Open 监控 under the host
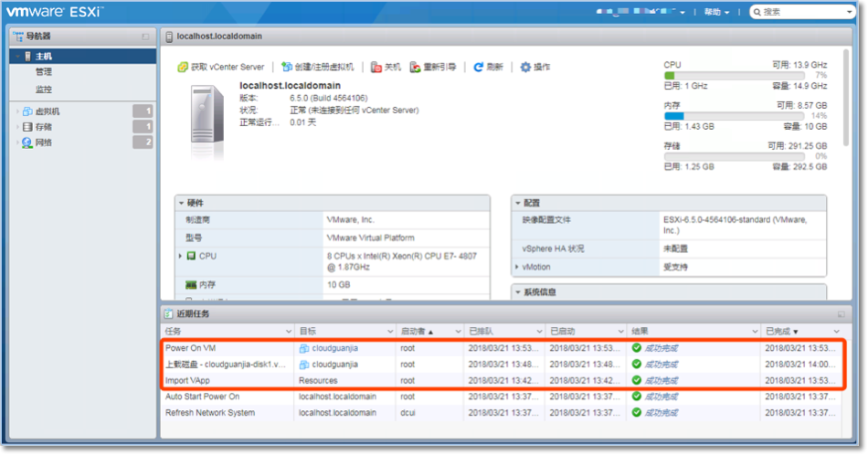Viewport: 868px width, 455px height. coord(44,90)
